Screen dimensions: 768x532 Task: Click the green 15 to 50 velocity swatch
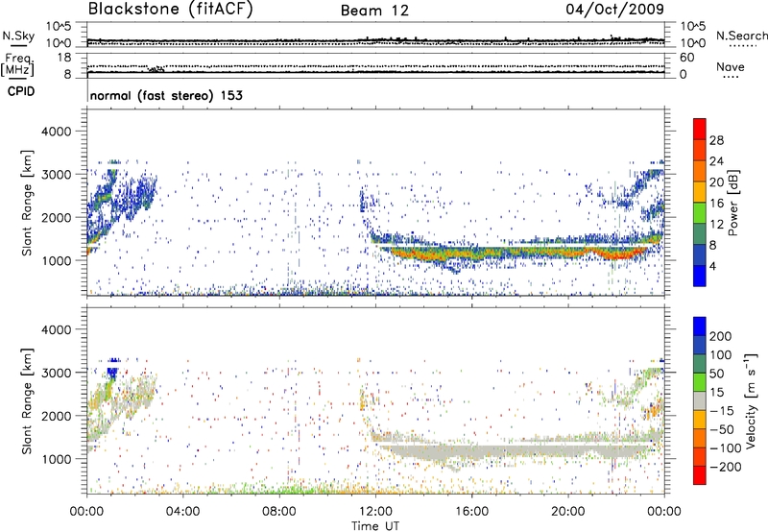coord(700,382)
